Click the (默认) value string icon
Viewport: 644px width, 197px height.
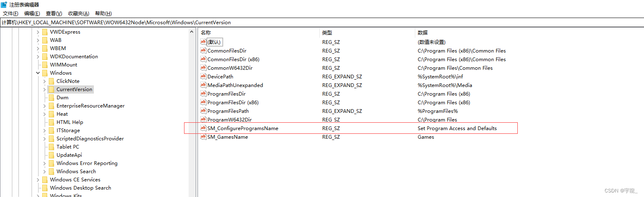pyautogui.click(x=203, y=42)
